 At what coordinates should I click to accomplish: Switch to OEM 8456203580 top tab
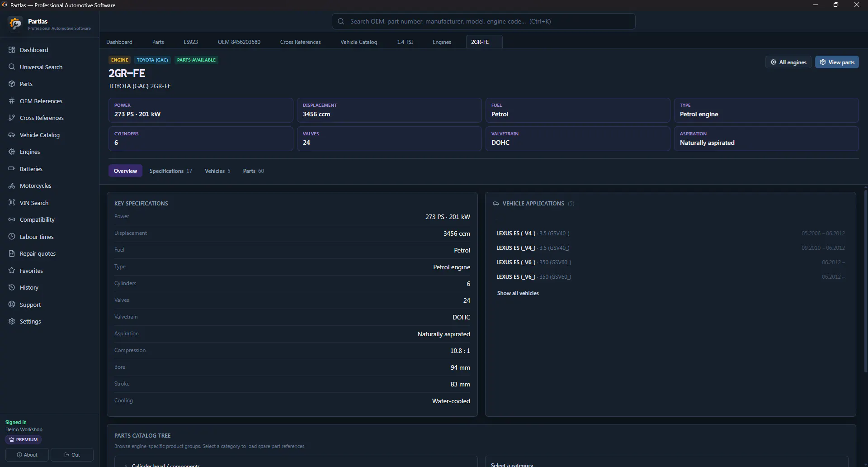pyautogui.click(x=239, y=42)
